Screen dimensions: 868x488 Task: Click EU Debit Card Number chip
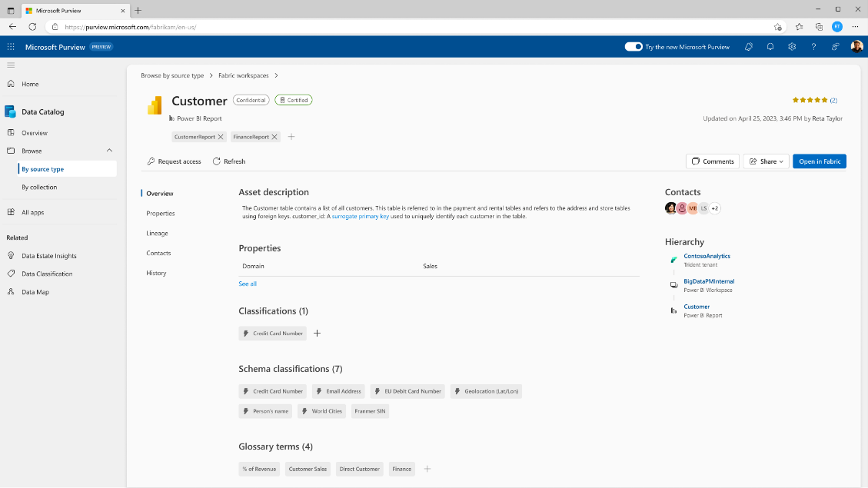tap(407, 391)
